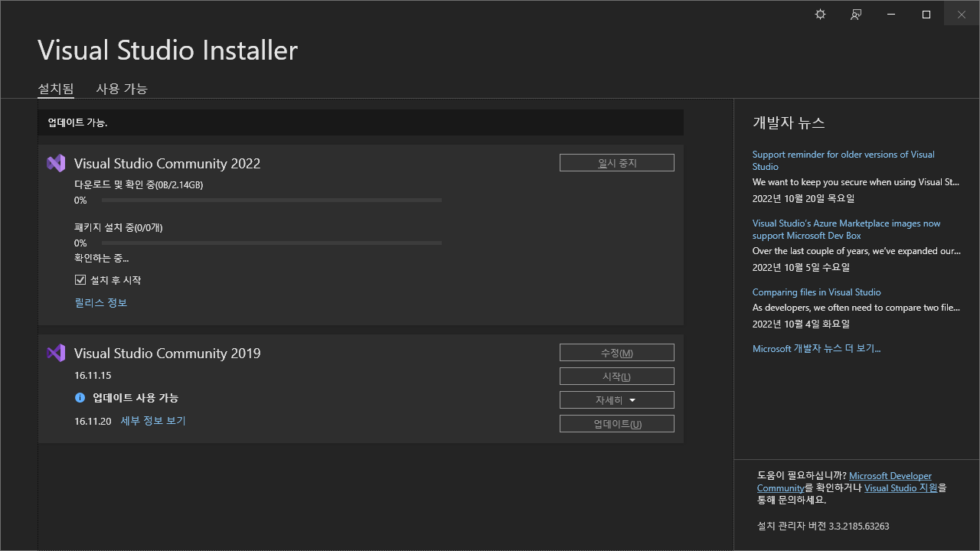980x551 pixels.
Task: Click version number 16.11.20
Action: 93,422
